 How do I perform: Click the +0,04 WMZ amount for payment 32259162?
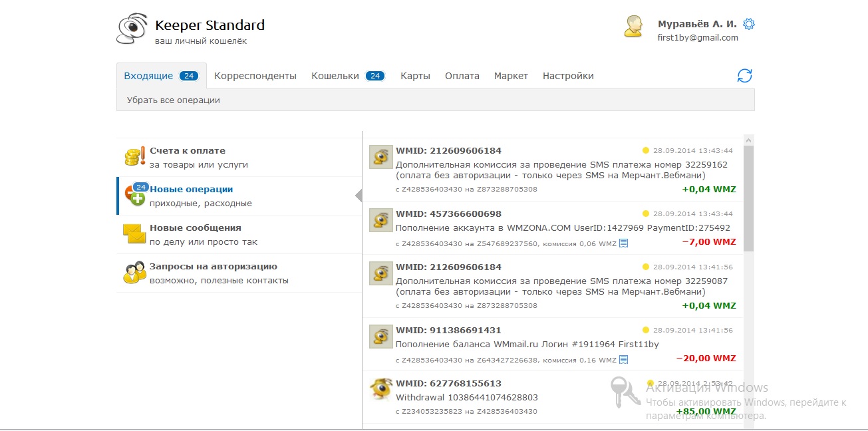(709, 190)
